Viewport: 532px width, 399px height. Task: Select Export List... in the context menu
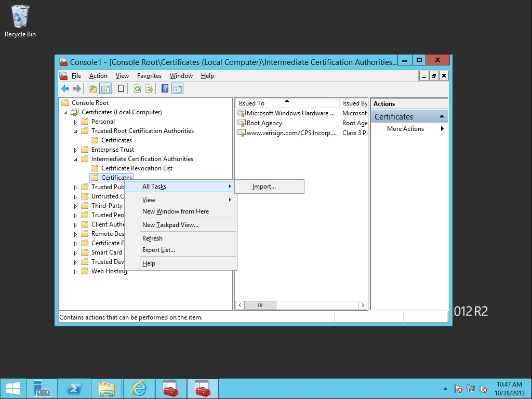tap(158, 250)
